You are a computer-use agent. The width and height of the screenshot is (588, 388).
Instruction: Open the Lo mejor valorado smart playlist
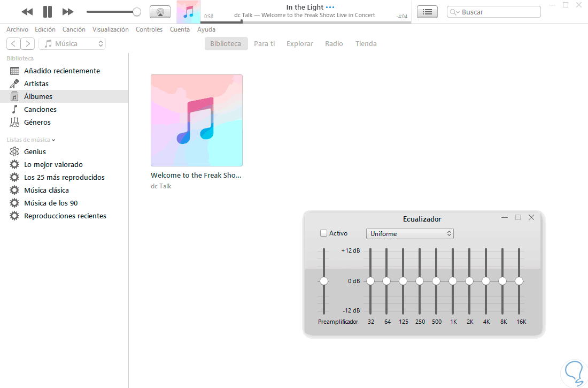click(64, 164)
